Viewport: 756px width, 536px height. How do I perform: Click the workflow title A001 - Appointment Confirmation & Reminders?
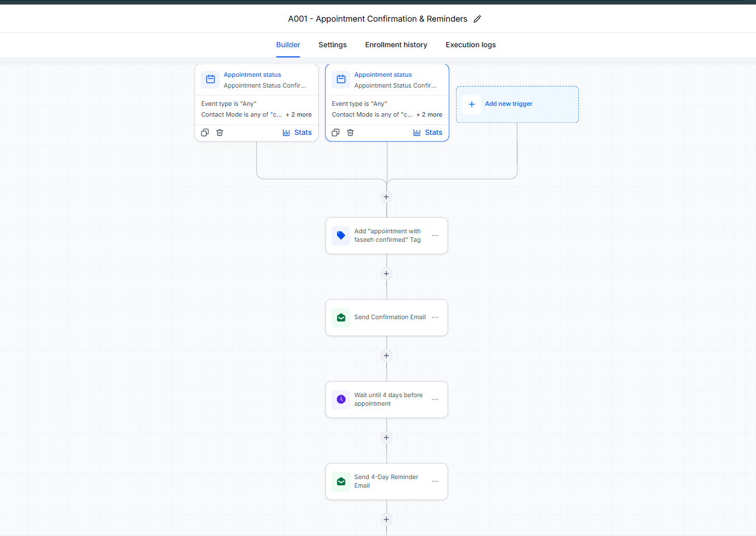click(x=377, y=19)
